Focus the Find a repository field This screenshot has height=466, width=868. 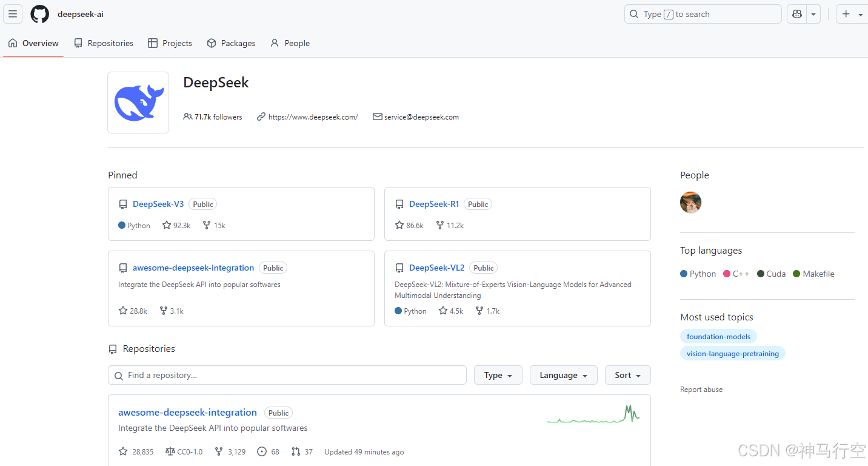pos(287,375)
